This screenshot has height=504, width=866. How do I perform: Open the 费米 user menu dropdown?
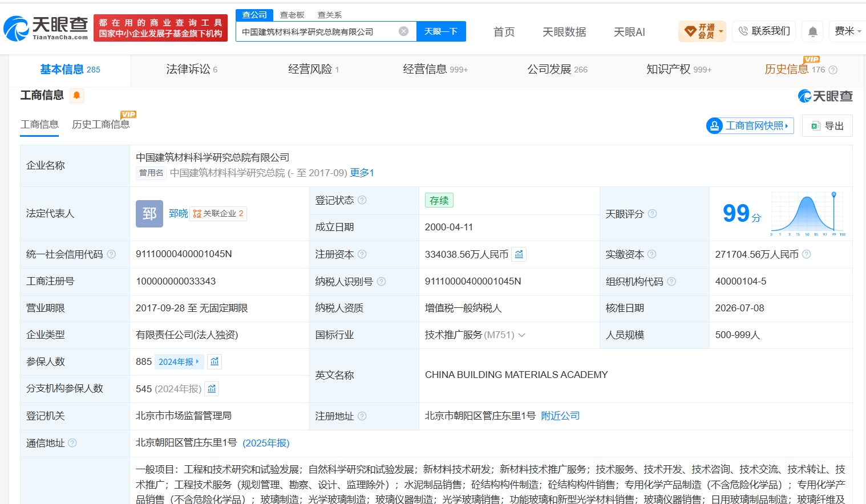pyautogui.click(x=848, y=31)
